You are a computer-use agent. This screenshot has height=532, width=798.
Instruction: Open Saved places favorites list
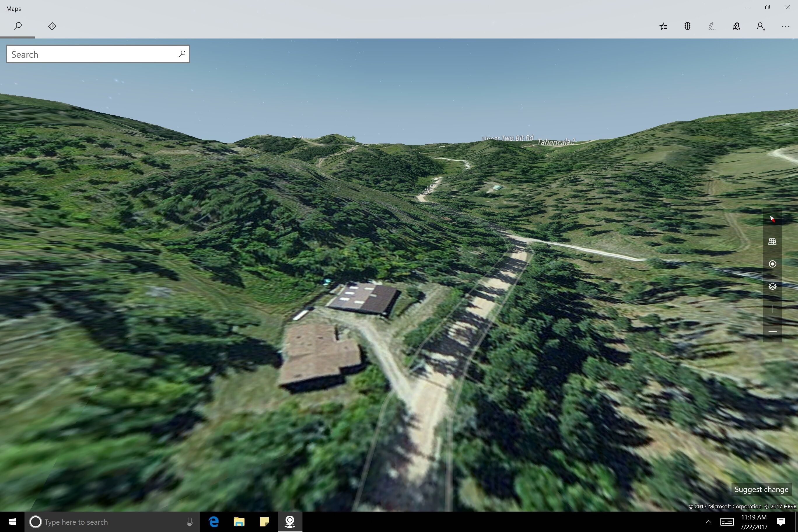(x=663, y=27)
